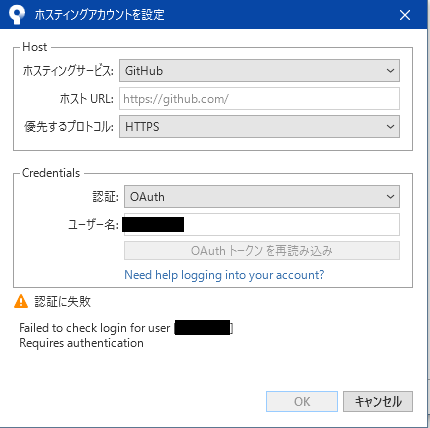
Task: Click the chevron arrow beside HTTPS
Action: [390, 127]
